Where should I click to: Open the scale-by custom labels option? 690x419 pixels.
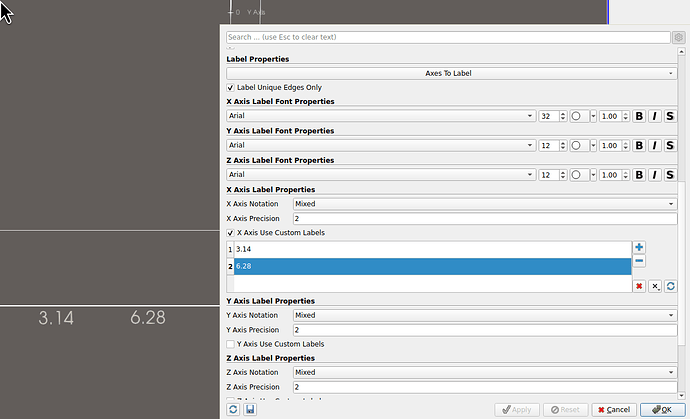655,286
